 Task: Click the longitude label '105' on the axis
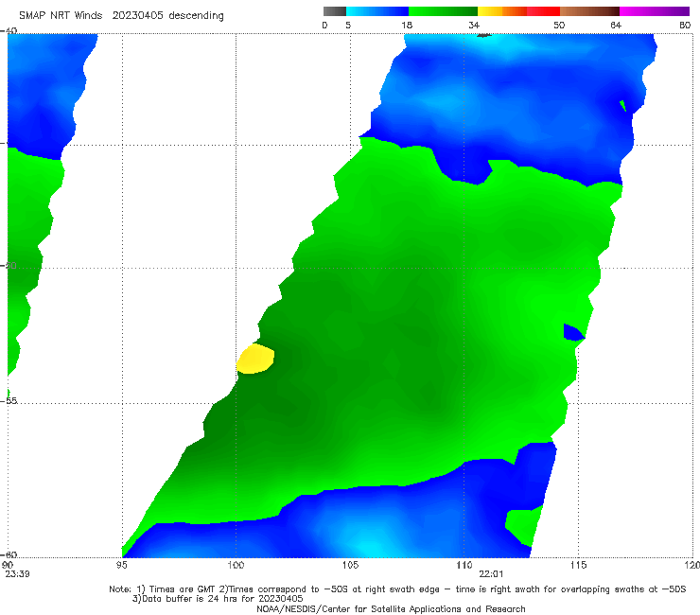pyautogui.click(x=350, y=566)
